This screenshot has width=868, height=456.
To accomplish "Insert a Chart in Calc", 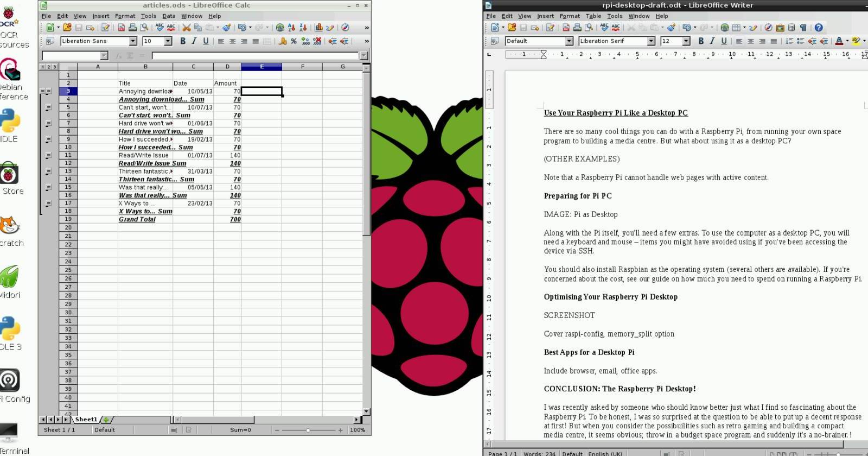I will point(318,27).
